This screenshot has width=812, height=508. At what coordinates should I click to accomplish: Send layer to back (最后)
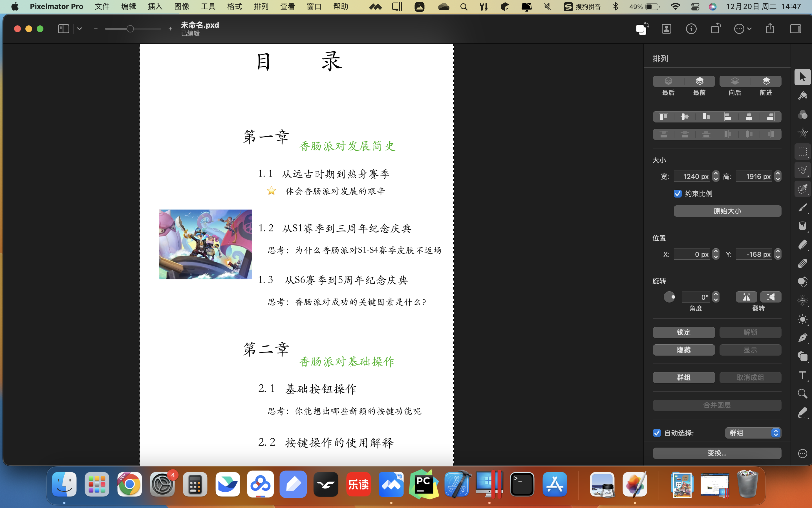point(668,81)
